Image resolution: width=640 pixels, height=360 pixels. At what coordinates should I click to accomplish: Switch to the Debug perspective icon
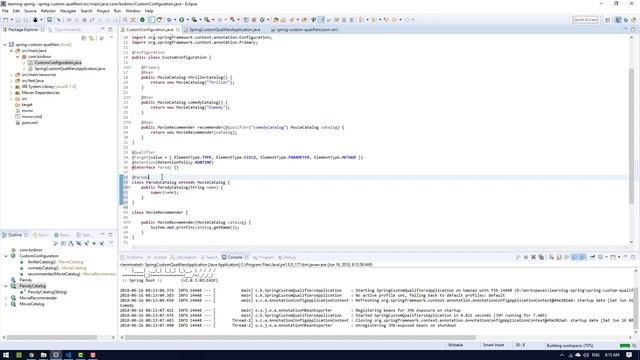coord(626,20)
